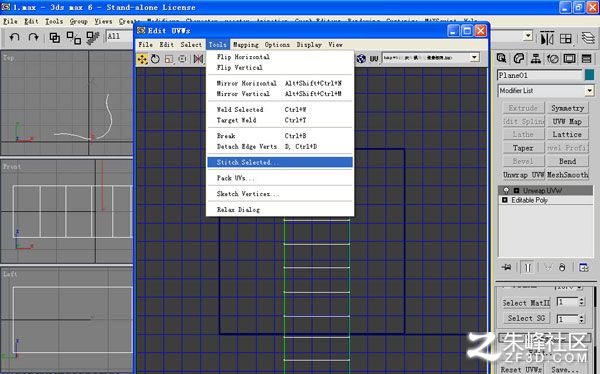Click the Pin Stack icon
Viewport: 600px width, 374px height.
point(507,267)
